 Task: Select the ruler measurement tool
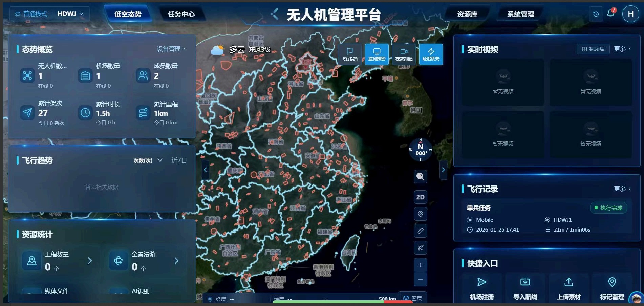420,231
